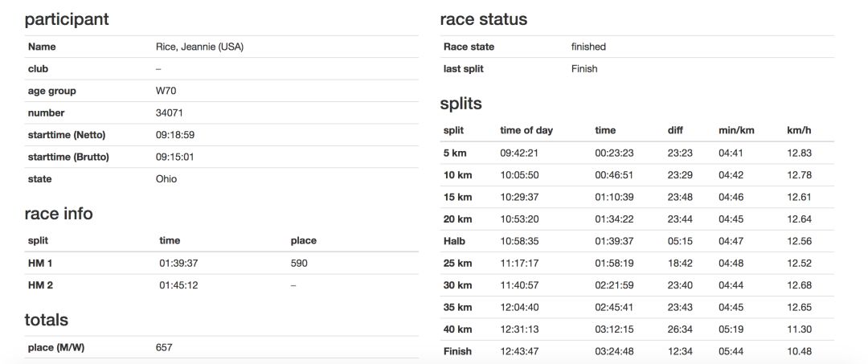Click the Finish time 03:24:48

615,352
